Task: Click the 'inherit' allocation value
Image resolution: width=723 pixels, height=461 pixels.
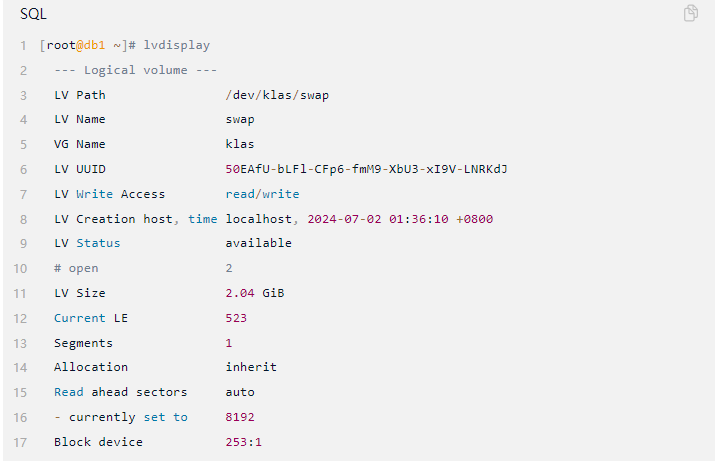Action: pos(251,367)
